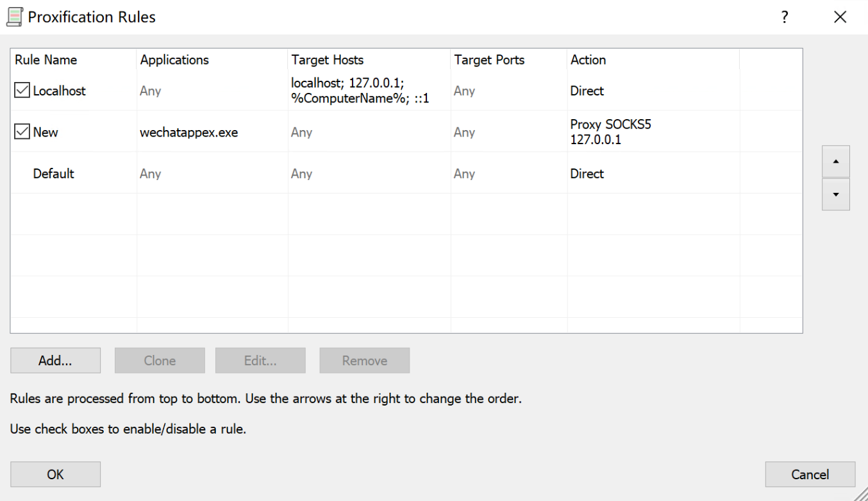Viewport: 868px width, 501px height.
Task: Open Add rule dialog
Action: (55, 361)
